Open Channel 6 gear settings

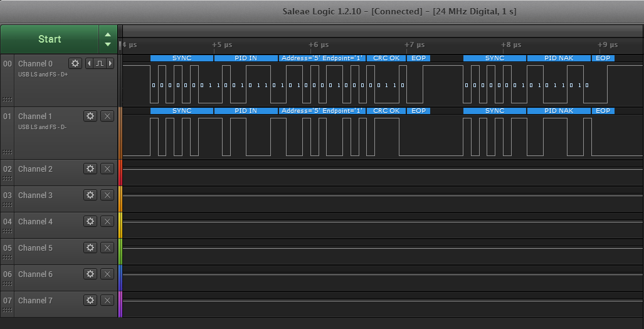90,274
